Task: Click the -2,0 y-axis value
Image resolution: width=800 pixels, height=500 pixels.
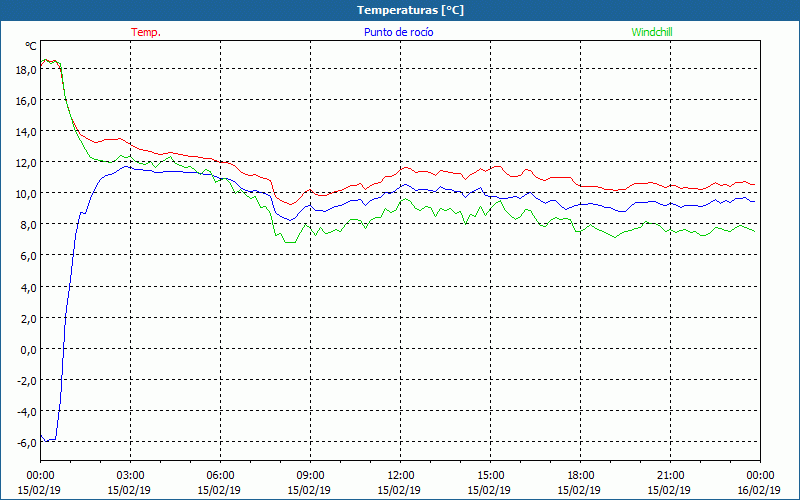Action: pos(27,381)
